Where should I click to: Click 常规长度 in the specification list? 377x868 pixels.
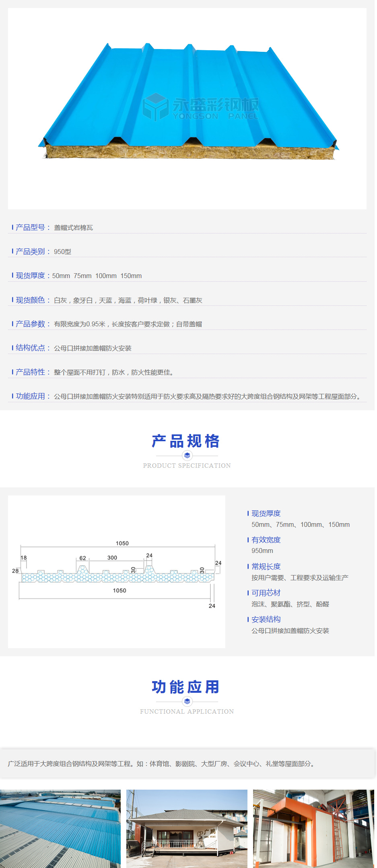pos(266,566)
